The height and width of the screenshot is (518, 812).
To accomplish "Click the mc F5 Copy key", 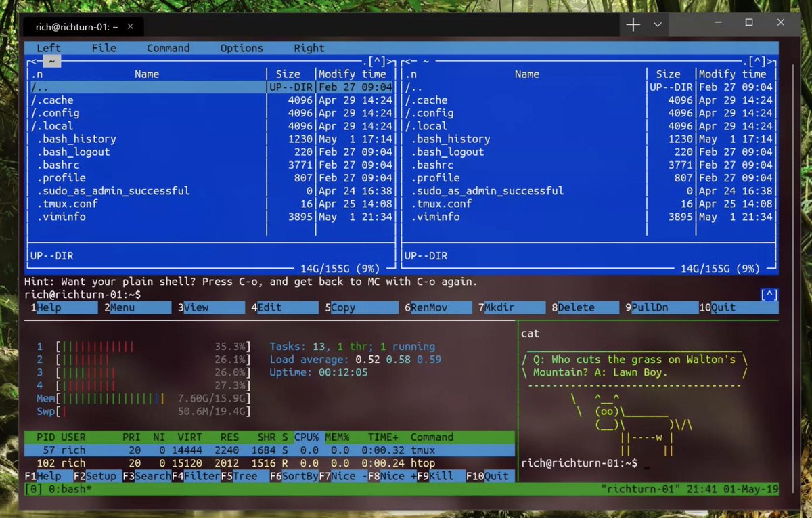I will coord(361,307).
